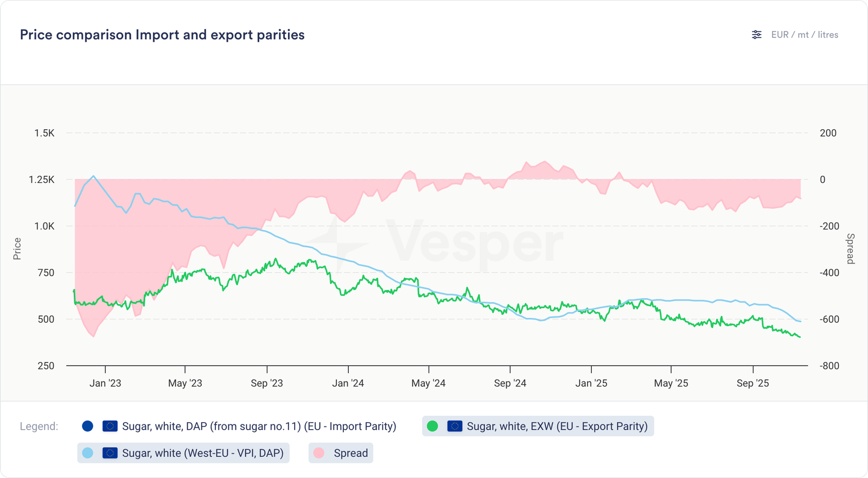Open the EUR / mt / litres unit selector
Viewport: 868px width, 478px height.
pos(805,35)
